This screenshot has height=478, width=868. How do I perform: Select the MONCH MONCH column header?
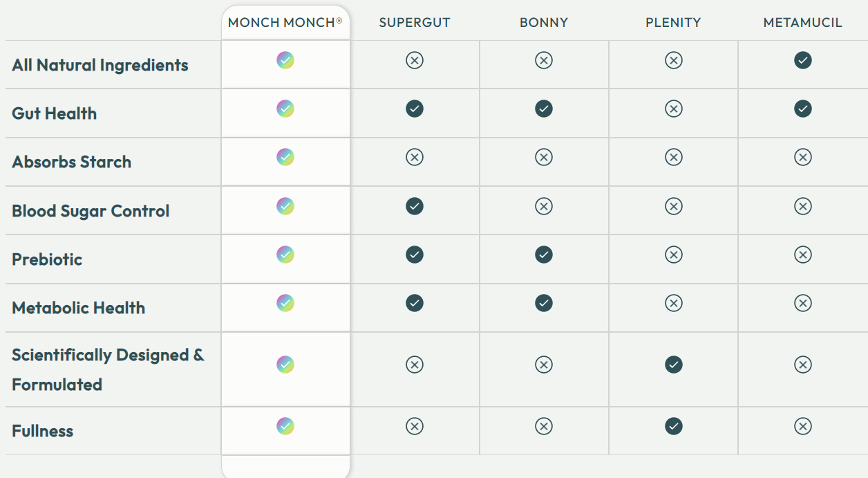pos(285,22)
